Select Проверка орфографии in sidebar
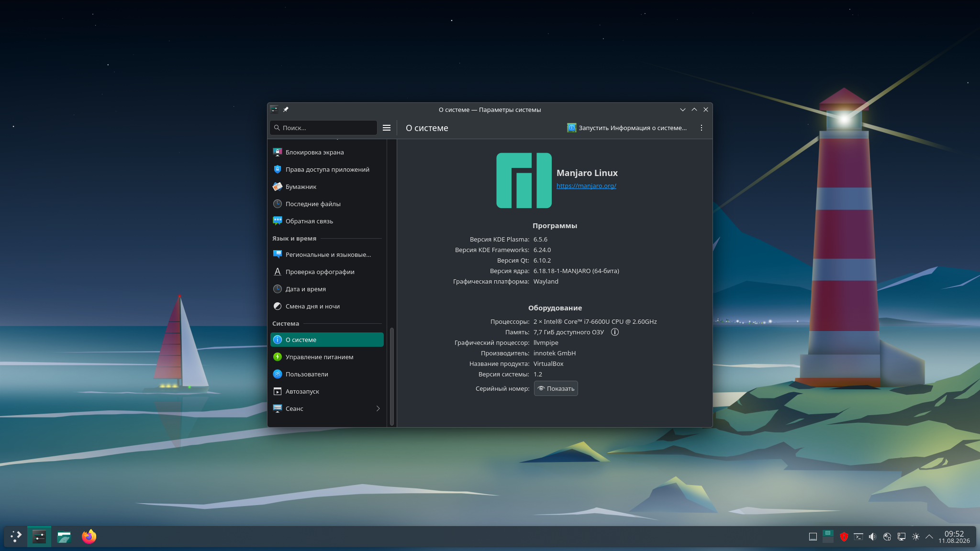The image size is (980, 551). pyautogui.click(x=327, y=272)
